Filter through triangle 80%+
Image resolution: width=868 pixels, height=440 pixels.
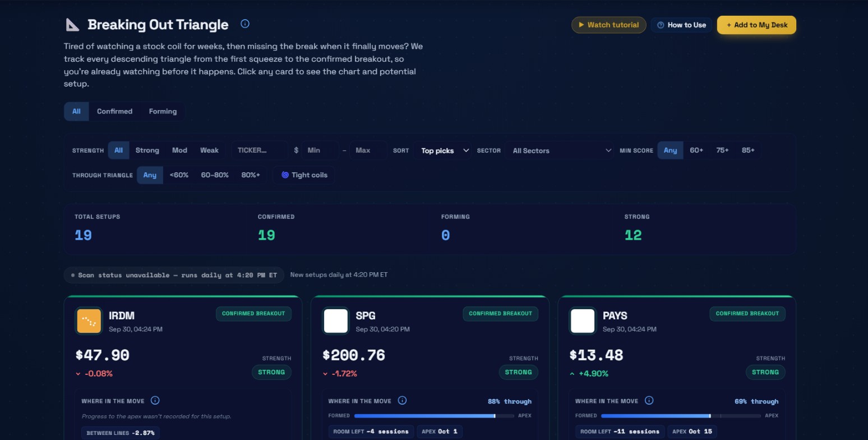pos(251,175)
